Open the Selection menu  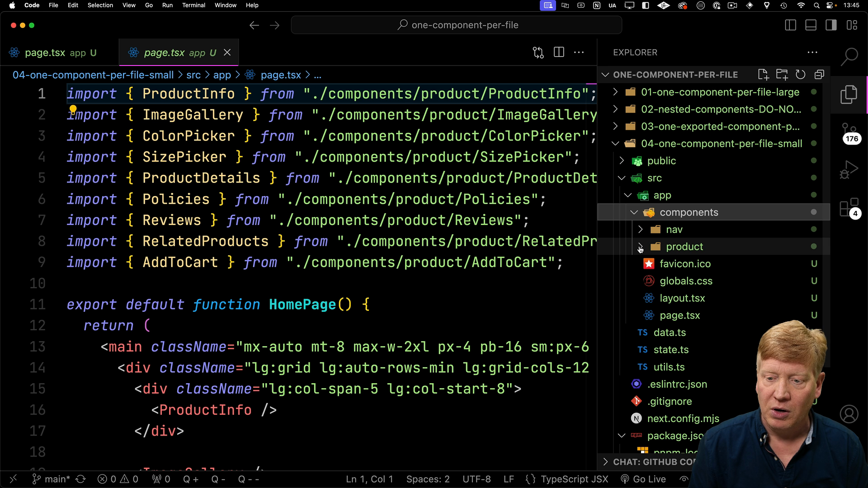(100, 5)
